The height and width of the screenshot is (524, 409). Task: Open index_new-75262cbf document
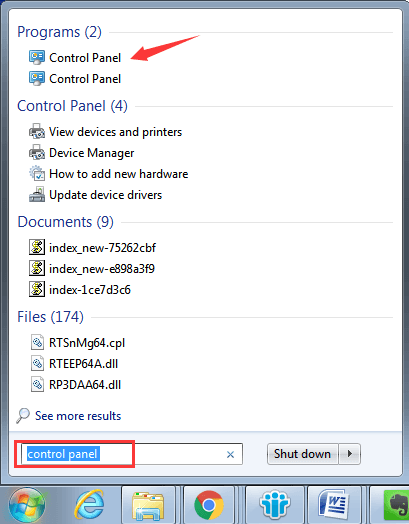[x=92, y=248]
